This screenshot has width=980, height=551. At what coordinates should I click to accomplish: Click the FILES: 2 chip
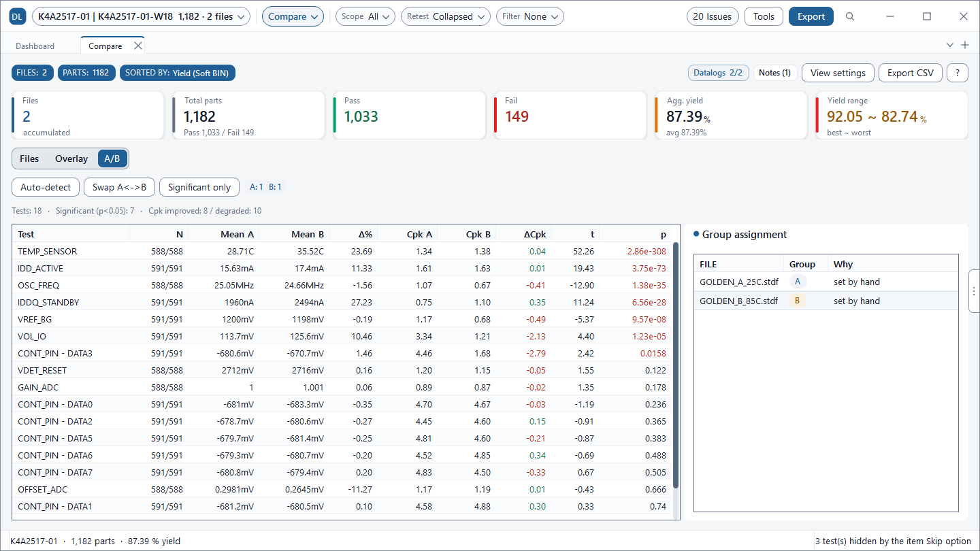[32, 73]
